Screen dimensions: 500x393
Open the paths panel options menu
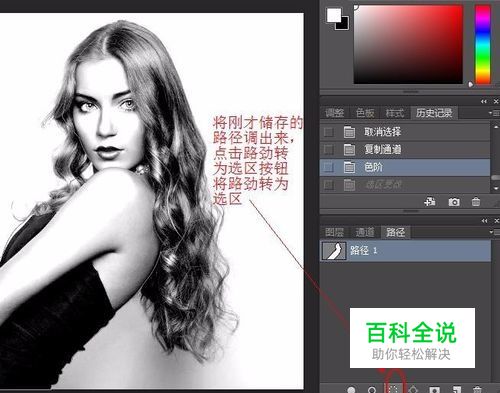(495, 232)
